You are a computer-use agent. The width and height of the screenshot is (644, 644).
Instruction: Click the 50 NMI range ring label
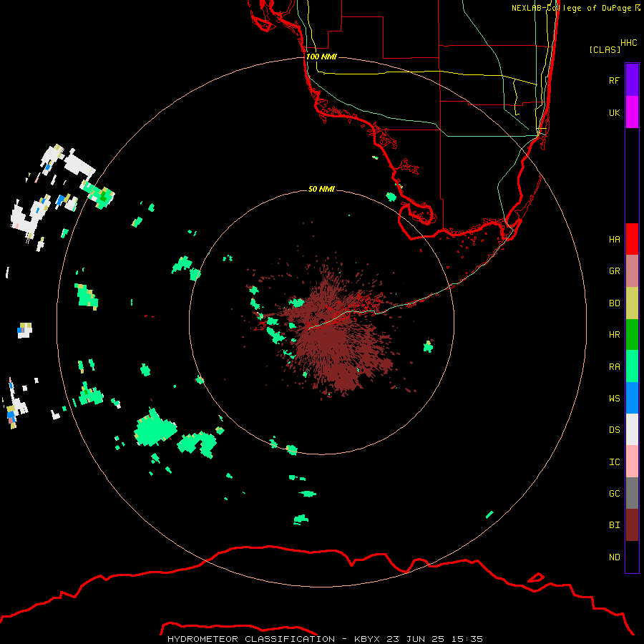[321, 189]
